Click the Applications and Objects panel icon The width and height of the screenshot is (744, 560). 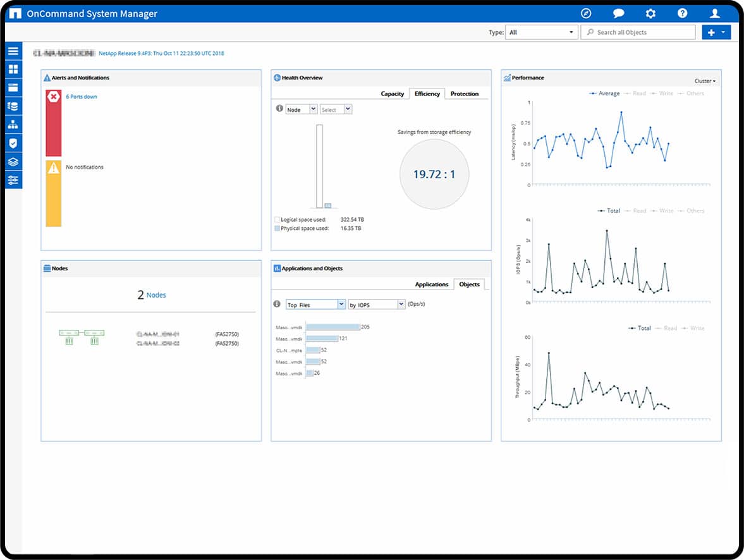[277, 269]
